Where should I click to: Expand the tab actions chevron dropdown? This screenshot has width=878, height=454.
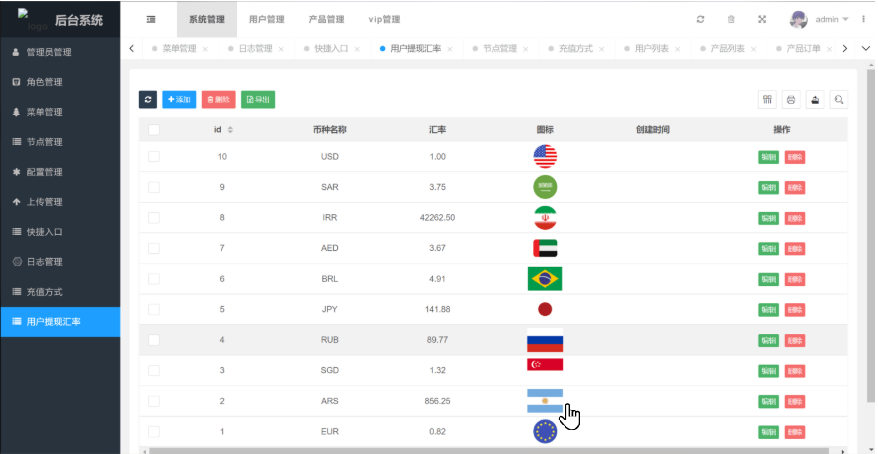[x=866, y=49]
